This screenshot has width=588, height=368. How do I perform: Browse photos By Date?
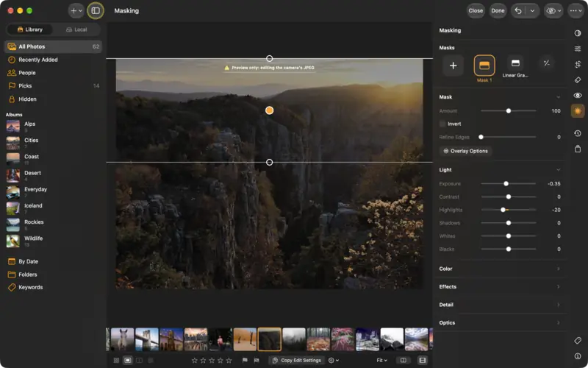[53, 261]
